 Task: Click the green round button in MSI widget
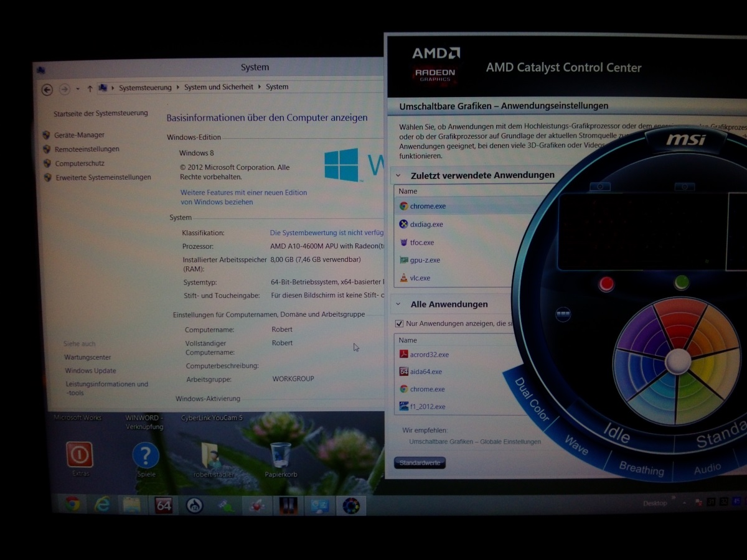(682, 283)
